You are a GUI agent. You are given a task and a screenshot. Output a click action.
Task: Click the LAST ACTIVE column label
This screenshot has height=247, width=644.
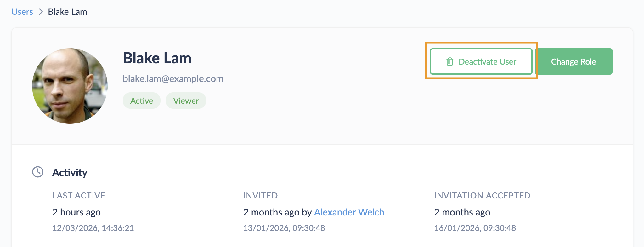click(79, 196)
